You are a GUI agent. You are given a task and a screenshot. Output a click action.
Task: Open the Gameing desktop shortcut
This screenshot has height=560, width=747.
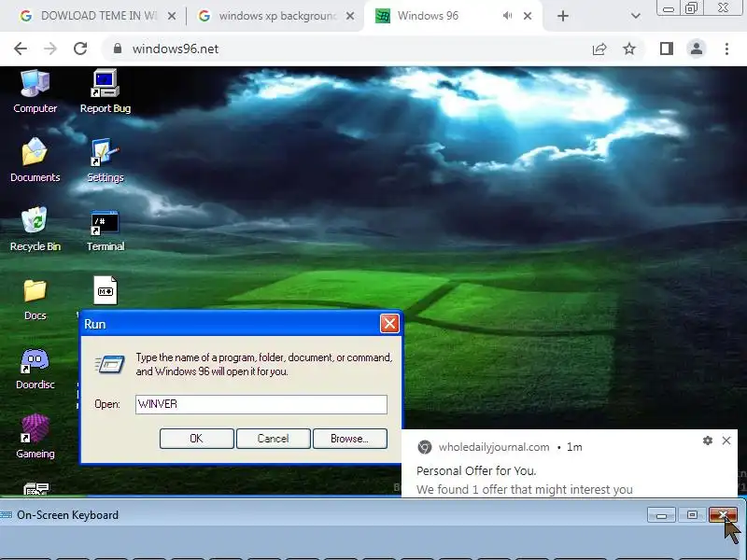pos(35,437)
